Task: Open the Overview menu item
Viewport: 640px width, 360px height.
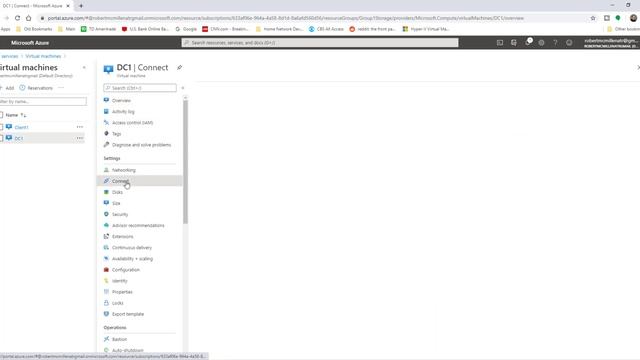Action: tap(121, 100)
